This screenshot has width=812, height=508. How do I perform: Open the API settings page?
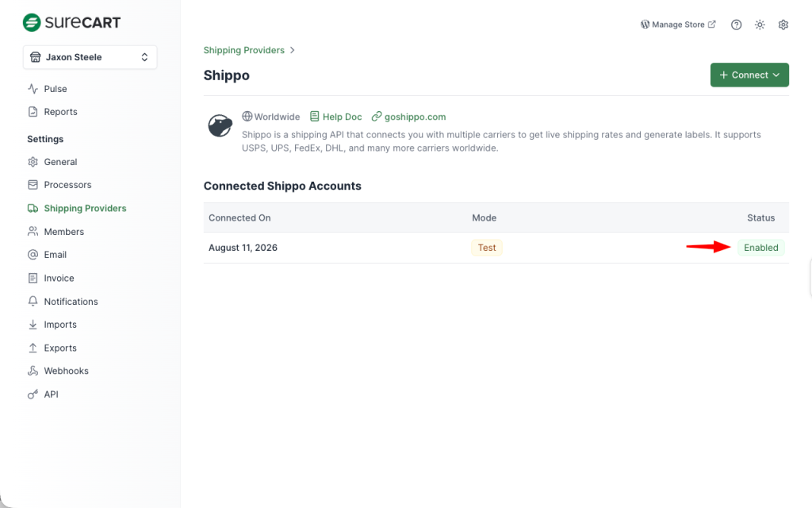pyautogui.click(x=51, y=394)
